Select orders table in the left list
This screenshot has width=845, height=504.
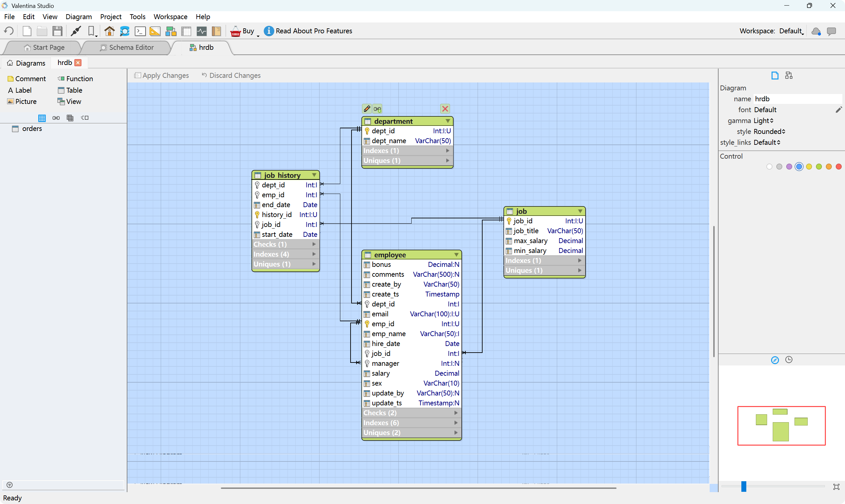point(32,129)
